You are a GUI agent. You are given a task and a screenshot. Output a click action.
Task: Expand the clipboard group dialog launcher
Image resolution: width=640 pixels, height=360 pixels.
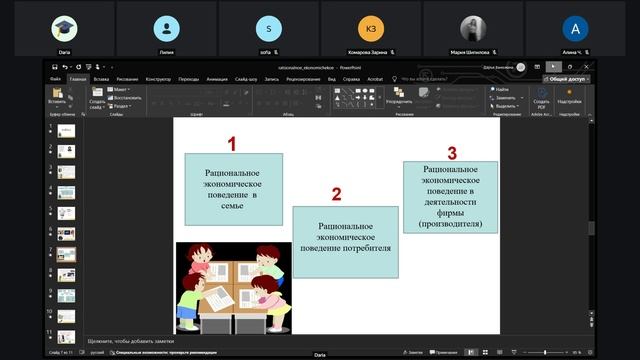click(x=83, y=115)
